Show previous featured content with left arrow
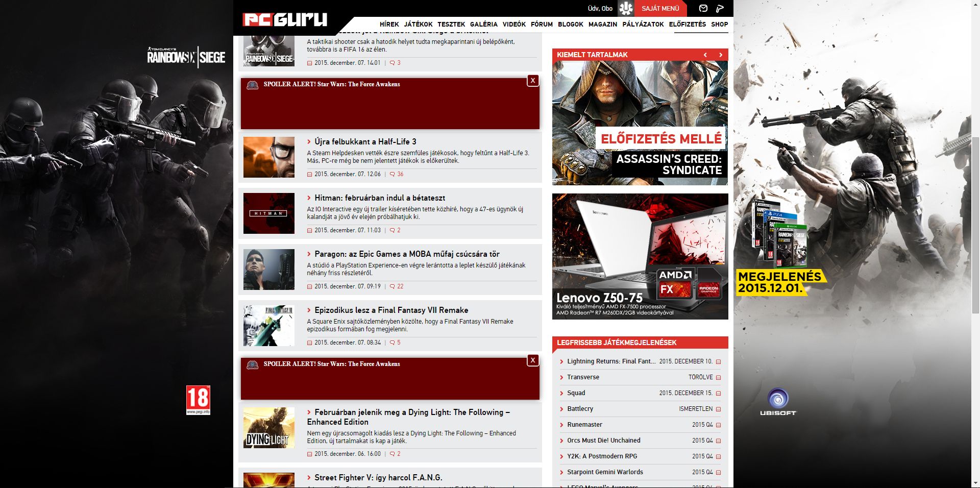Screen dimensions: 980x488 click(705, 55)
